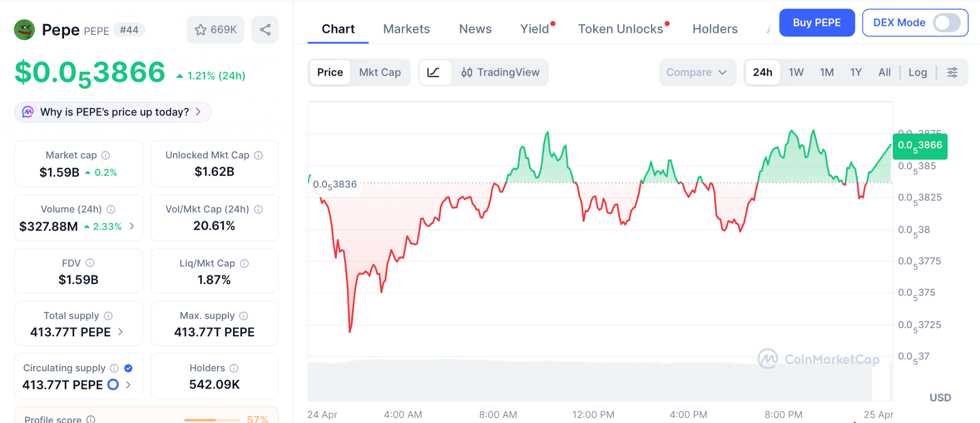The image size is (980, 423).
Task: Open the Token Unlocks tab
Action: point(620,29)
